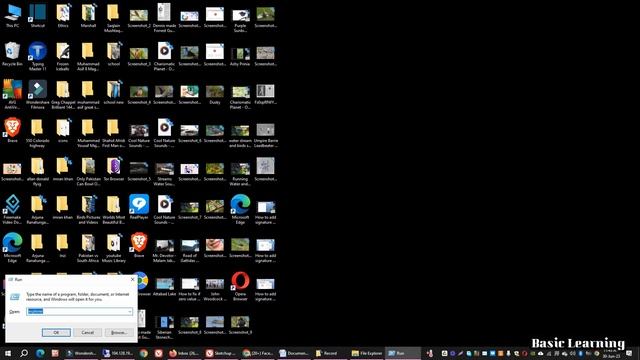Switch to Run taskbar button

402,353
